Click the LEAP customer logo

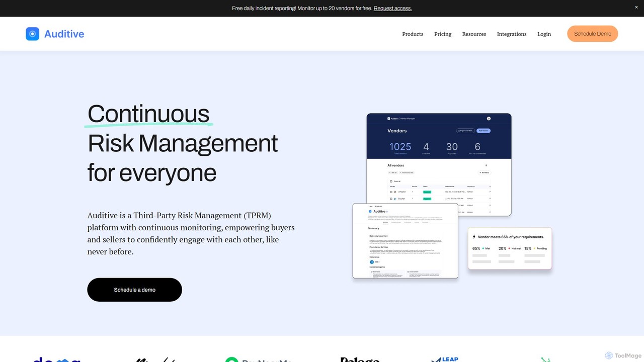(445, 359)
